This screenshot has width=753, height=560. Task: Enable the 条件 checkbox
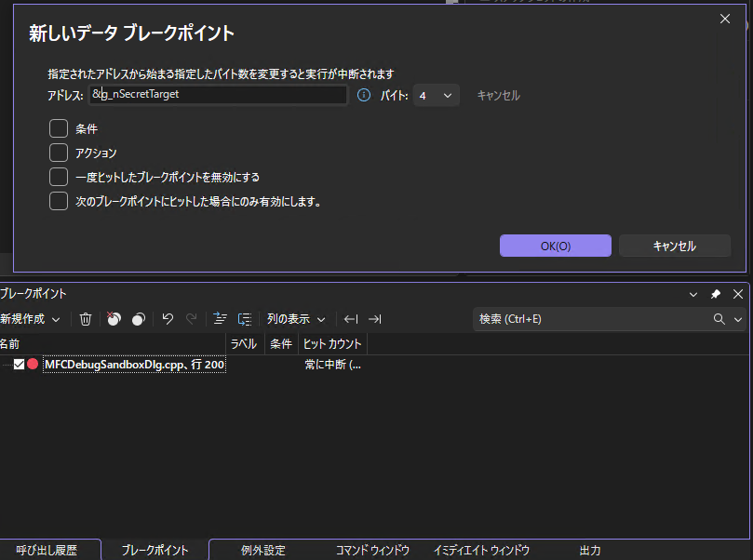58,129
